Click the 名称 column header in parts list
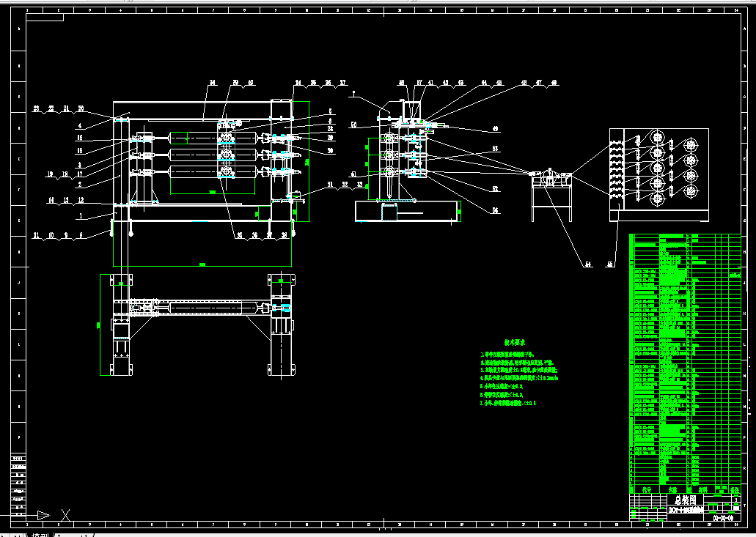756x537 pixels. pyautogui.click(x=672, y=489)
